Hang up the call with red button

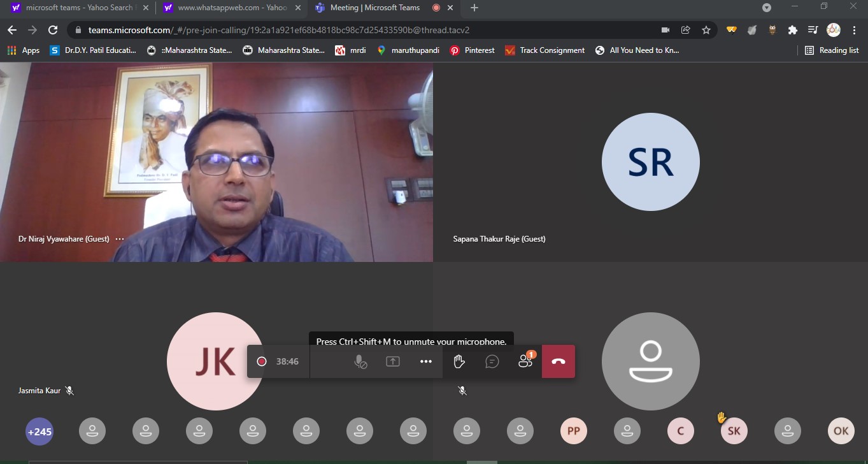pos(559,361)
